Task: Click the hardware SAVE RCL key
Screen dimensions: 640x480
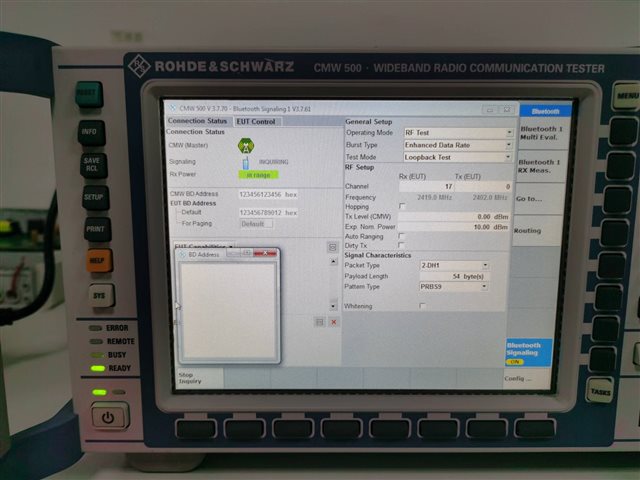Action: coord(93,165)
